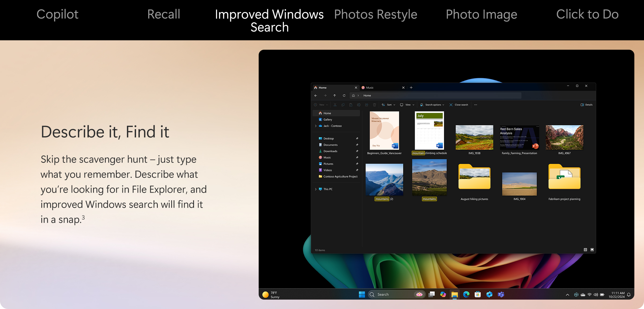Click the Cut toolbar icon

335,105
